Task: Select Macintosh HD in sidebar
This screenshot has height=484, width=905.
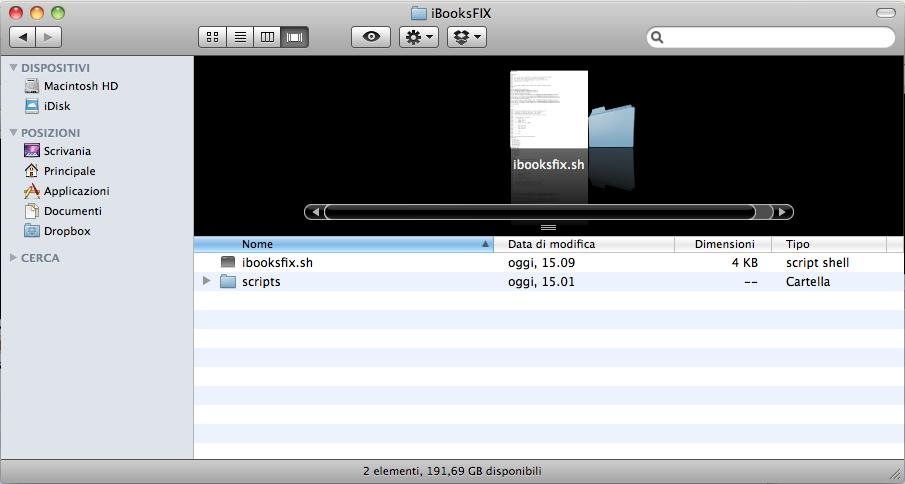Action: point(80,86)
